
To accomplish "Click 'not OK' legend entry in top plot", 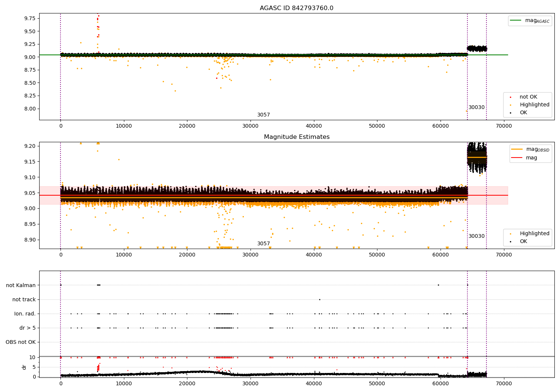I will pyautogui.click(x=528, y=97).
